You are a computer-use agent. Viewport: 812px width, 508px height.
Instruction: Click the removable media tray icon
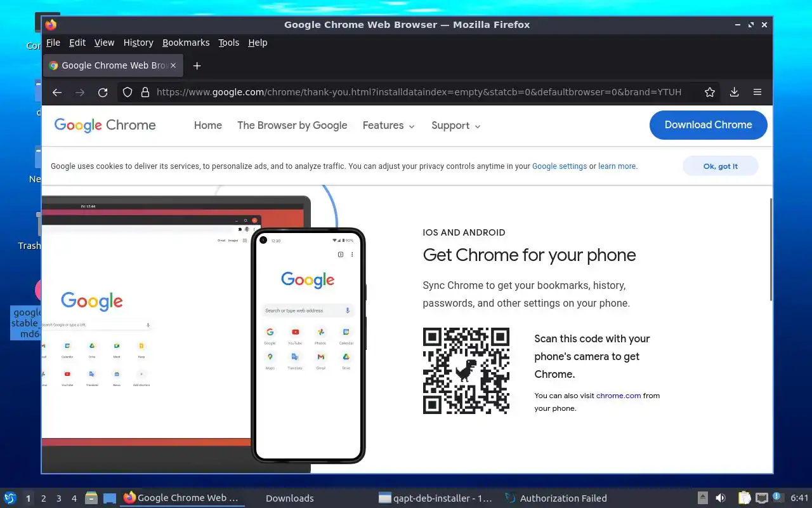coord(703,498)
